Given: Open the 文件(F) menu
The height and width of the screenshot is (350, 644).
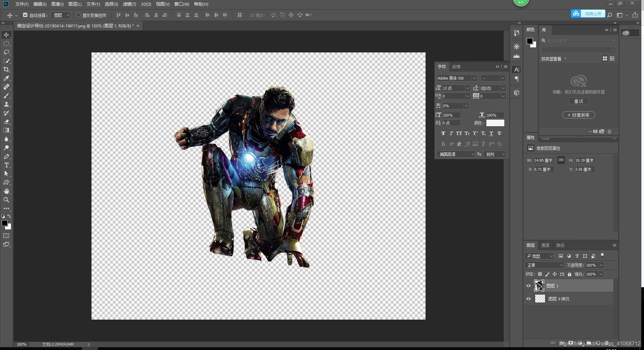Looking at the screenshot, I should tap(22, 4).
